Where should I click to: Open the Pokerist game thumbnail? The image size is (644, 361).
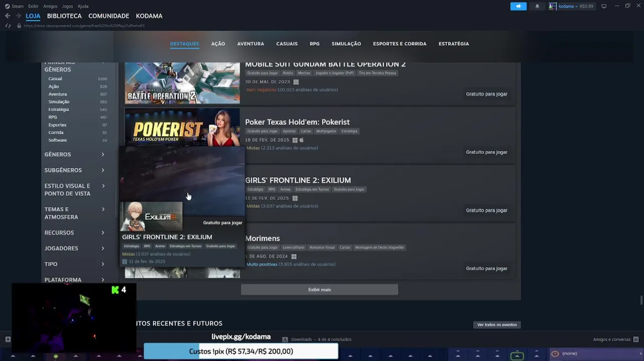tap(182, 127)
